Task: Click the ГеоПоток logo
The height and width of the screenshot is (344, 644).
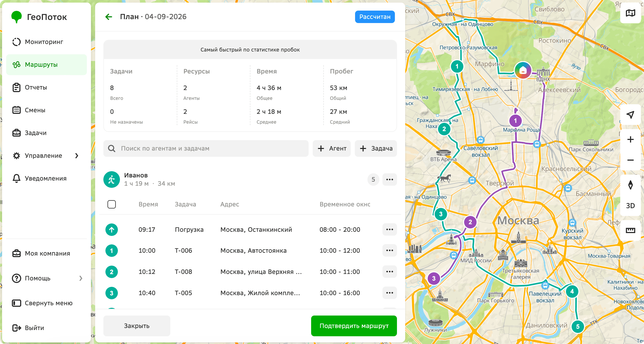Action: click(39, 17)
